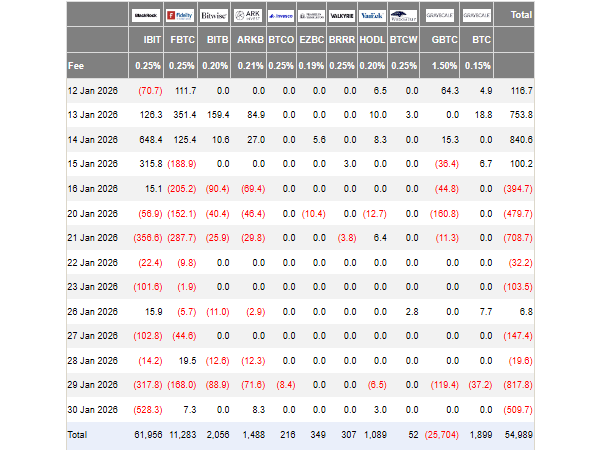The height and width of the screenshot is (450, 609).
Task: Click the 1.50% GBTC fee cell
Action: pos(442,65)
